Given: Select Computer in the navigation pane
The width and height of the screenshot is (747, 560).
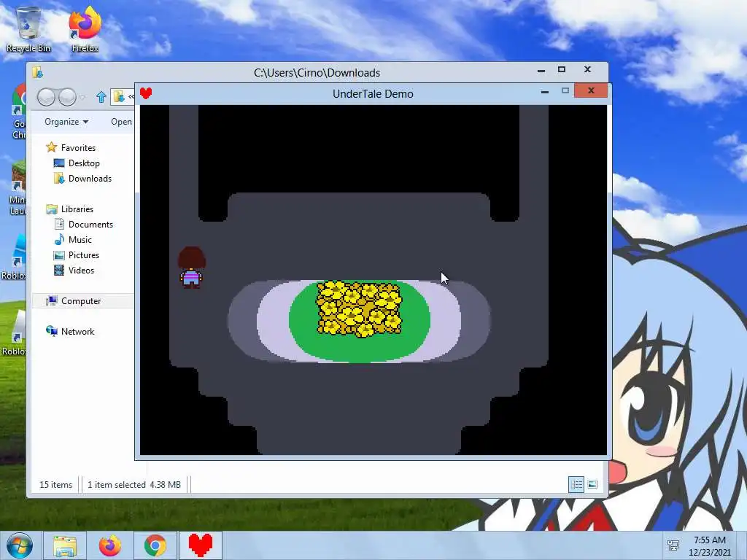Looking at the screenshot, I should [x=80, y=301].
